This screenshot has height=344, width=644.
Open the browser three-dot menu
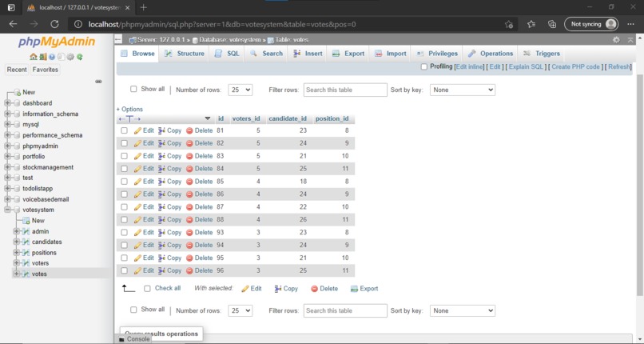(x=631, y=24)
